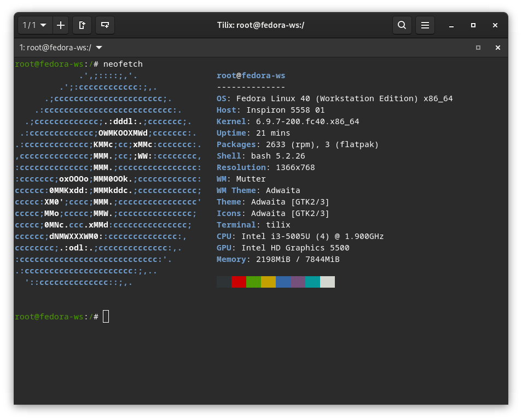
Task: Click the CPU value 'Intel i3-5005U'
Action: coord(276,236)
